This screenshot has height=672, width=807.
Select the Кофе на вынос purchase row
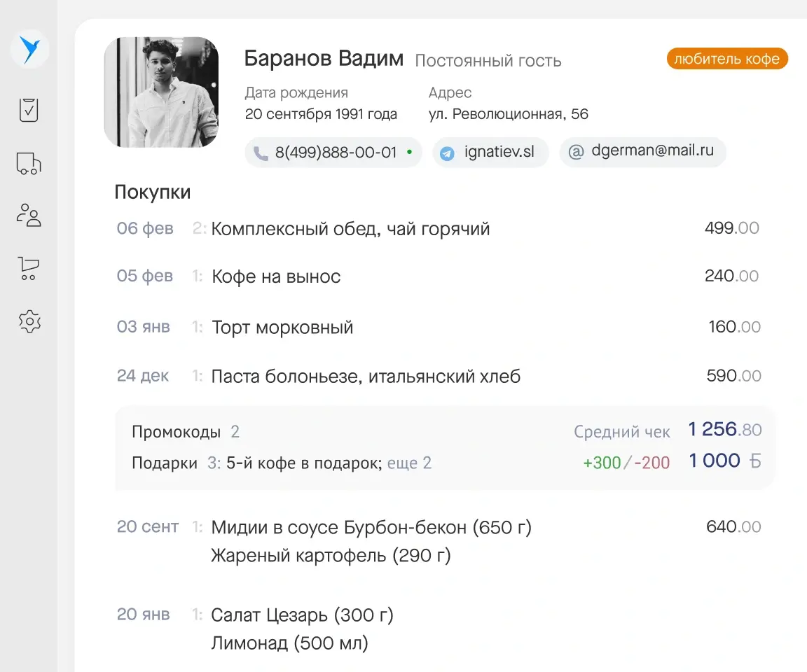pyautogui.click(x=276, y=276)
